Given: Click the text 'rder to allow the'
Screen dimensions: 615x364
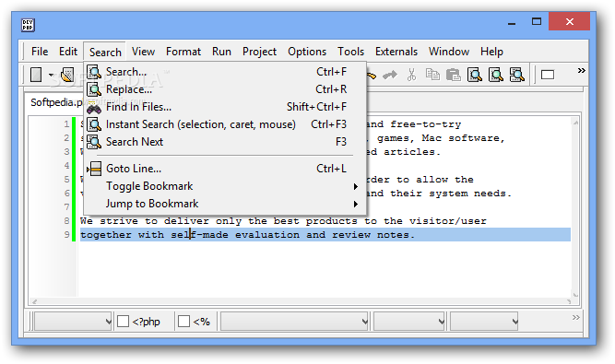Looking at the screenshot, I should coord(420,180).
